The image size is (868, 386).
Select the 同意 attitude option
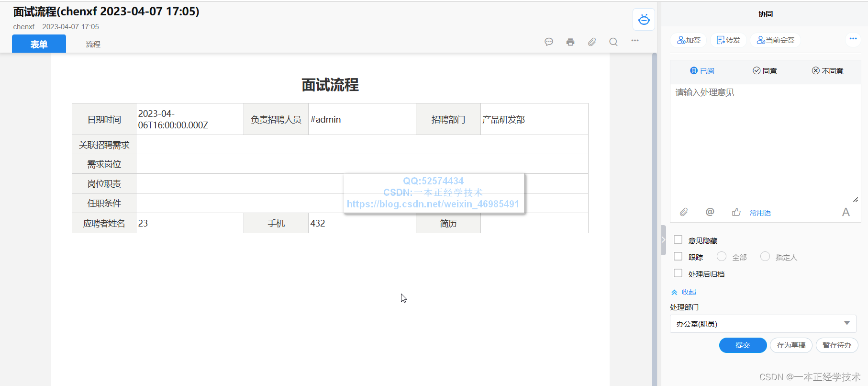765,71
